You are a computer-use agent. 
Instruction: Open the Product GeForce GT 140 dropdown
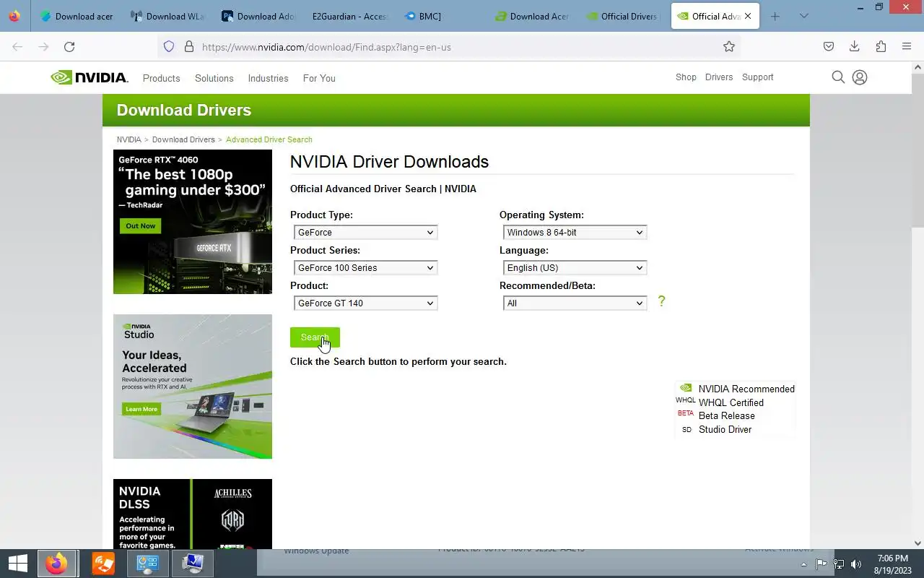point(365,303)
